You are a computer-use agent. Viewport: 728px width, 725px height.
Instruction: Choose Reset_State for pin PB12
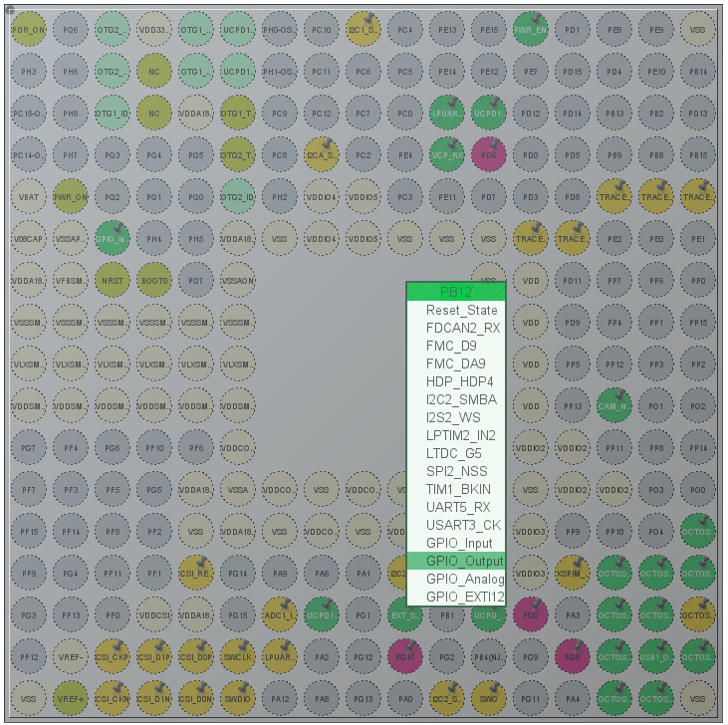pyautogui.click(x=456, y=310)
